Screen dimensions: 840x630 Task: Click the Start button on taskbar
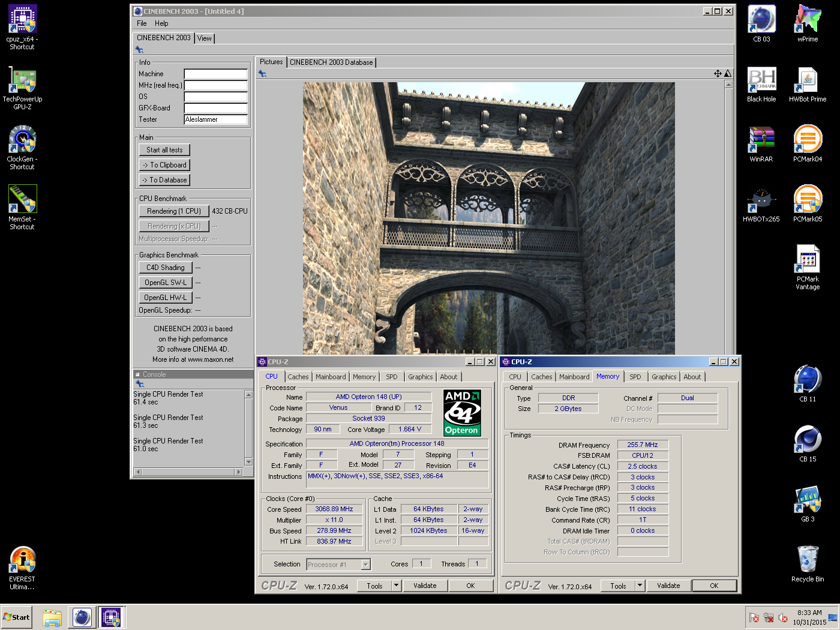click(x=16, y=617)
